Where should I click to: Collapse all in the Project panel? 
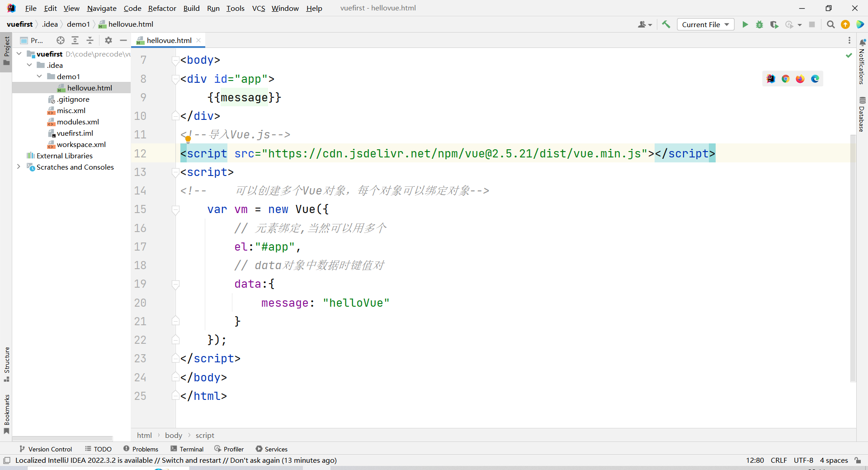click(x=90, y=40)
